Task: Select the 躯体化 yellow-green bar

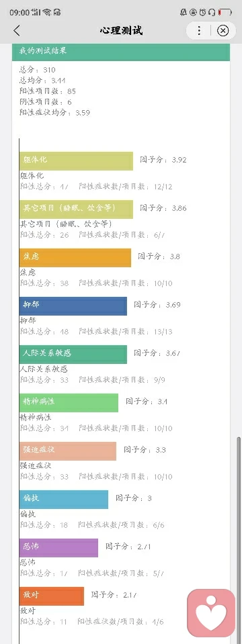Action: (x=76, y=161)
